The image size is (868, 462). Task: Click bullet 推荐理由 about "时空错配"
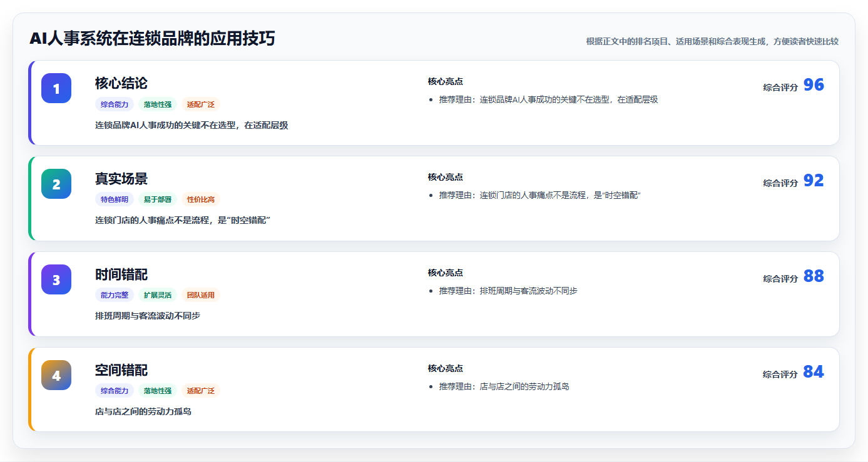tap(540, 196)
